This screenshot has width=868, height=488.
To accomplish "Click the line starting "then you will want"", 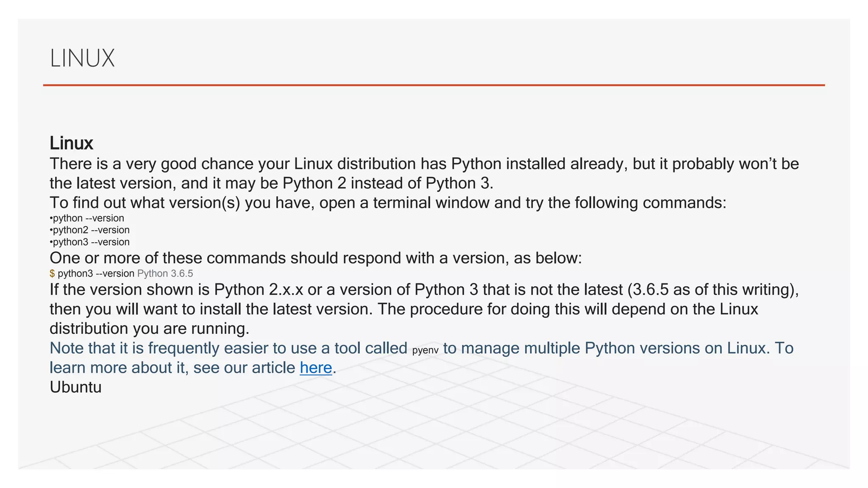I will coord(403,309).
